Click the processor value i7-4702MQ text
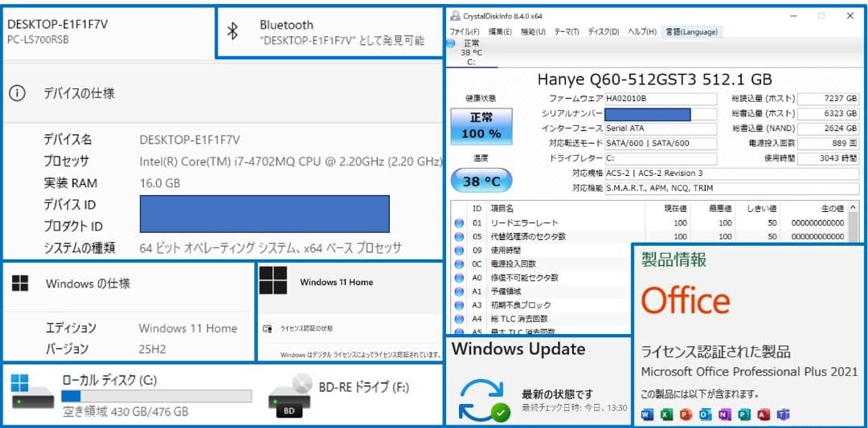The image size is (868, 428). 291,161
